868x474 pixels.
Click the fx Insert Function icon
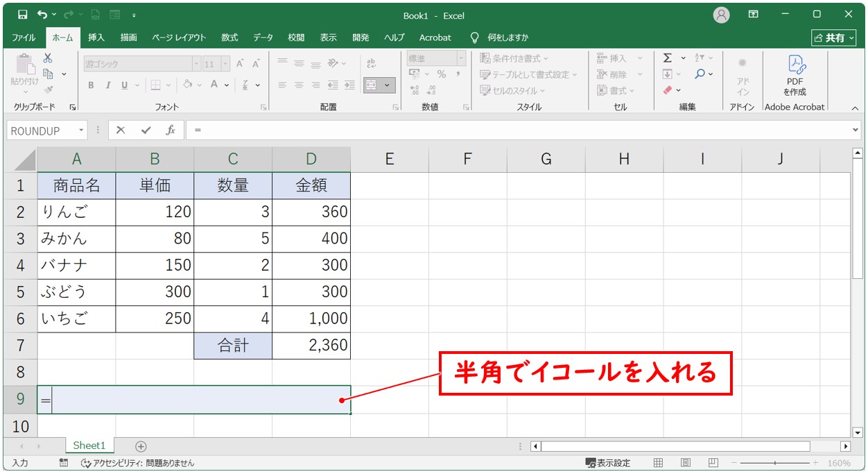tap(171, 130)
